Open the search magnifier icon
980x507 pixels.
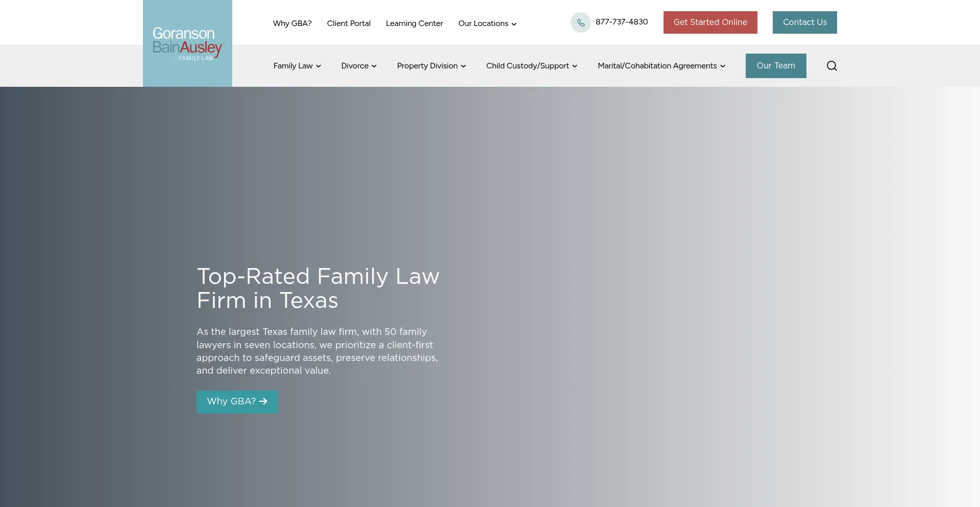(x=831, y=65)
